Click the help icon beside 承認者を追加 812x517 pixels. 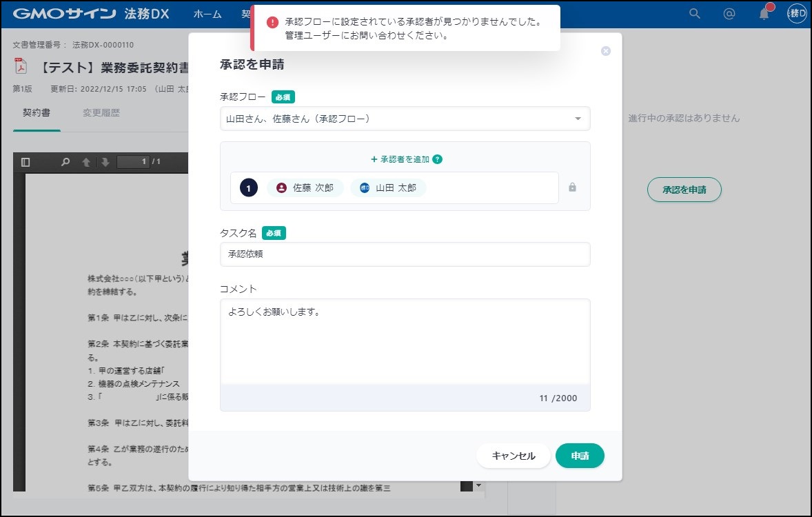point(437,159)
